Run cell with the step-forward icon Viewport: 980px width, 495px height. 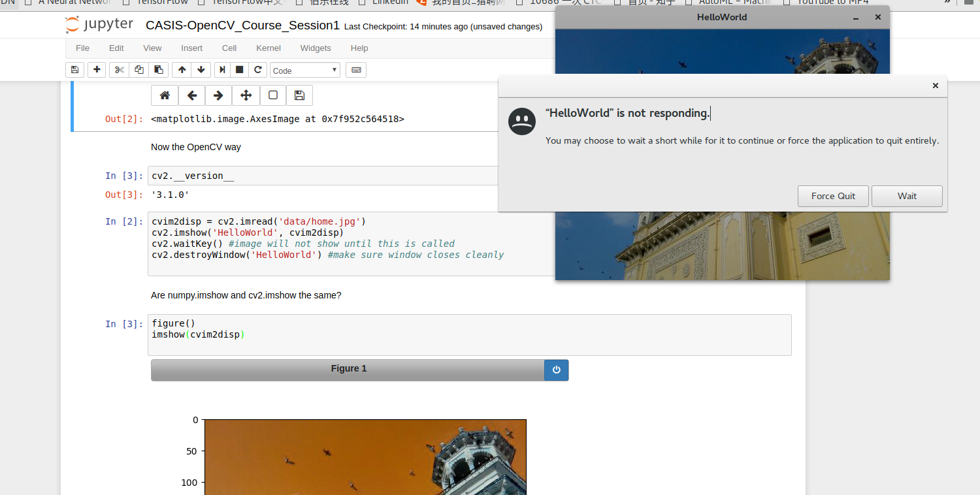point(223,70)
